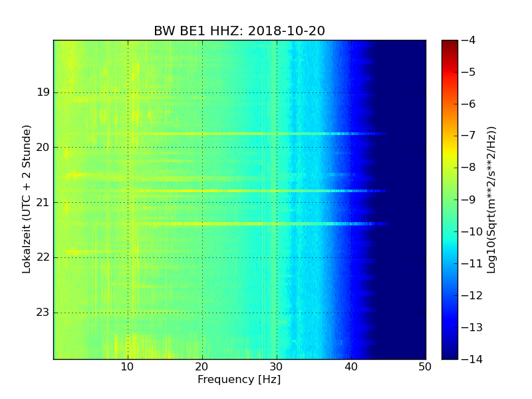Select the 10 Hz tick label
532x399 pixels.
pyautogui.click(x=127, y=367)
